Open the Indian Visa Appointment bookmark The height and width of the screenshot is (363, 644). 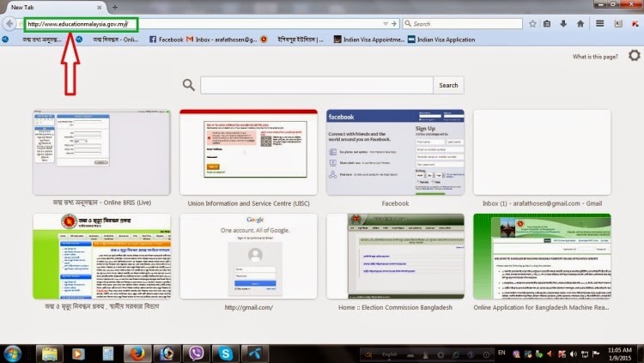pyautogui.click(x=369, y=39)
